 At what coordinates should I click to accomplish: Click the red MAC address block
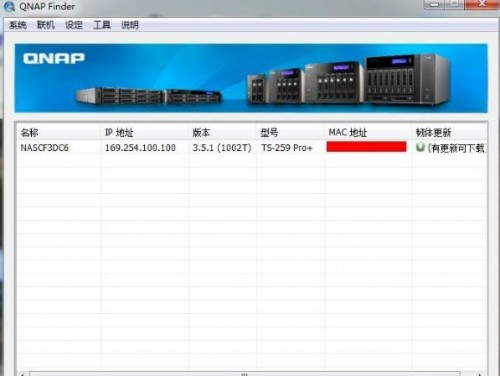(366, 147)
